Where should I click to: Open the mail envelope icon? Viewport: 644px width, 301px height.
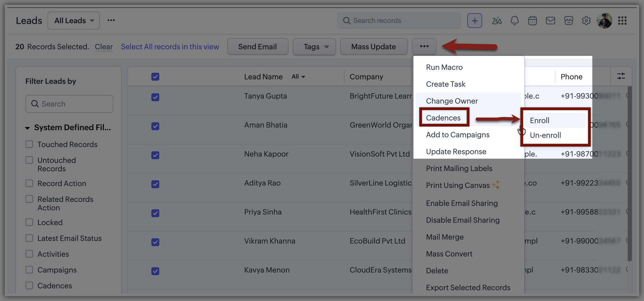(x=550, y=21)
